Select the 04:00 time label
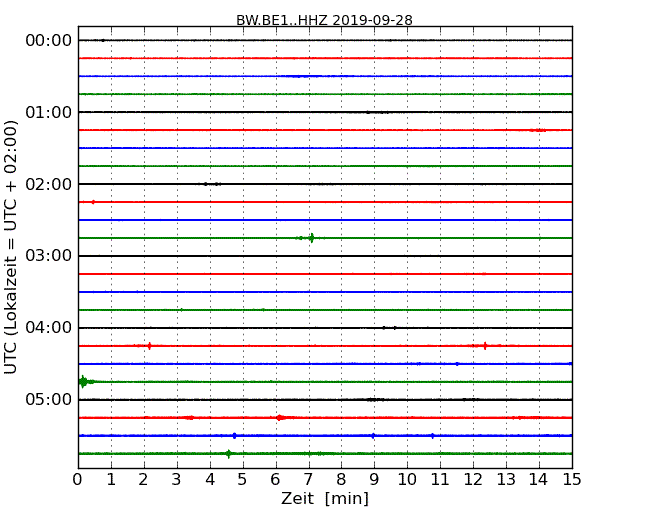The width and height of the screenshot is (650, 520). coord(49,327)
